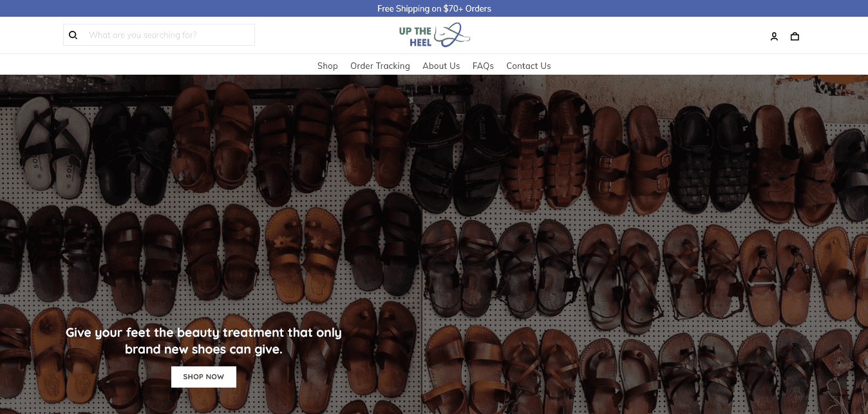
Task: Go to Order Tracking page
Action: point(380,66)
